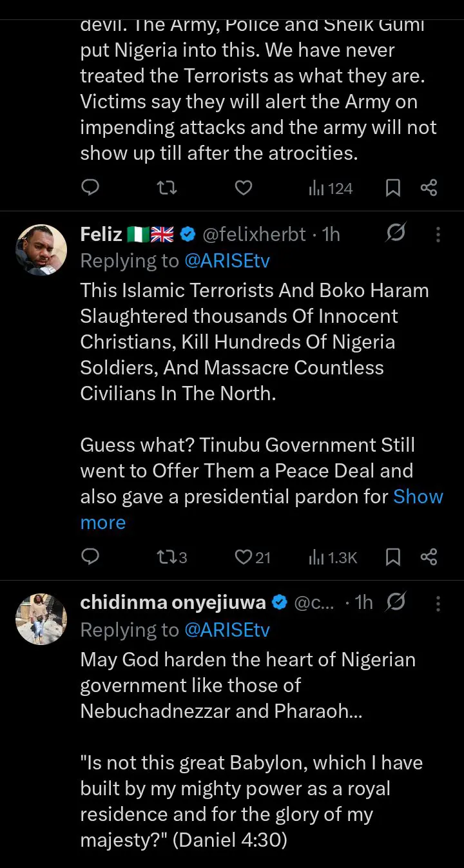This screenshot has height=868, width=464.
Task: Open Feliz's profile picture
Action: tap(41, 250)
